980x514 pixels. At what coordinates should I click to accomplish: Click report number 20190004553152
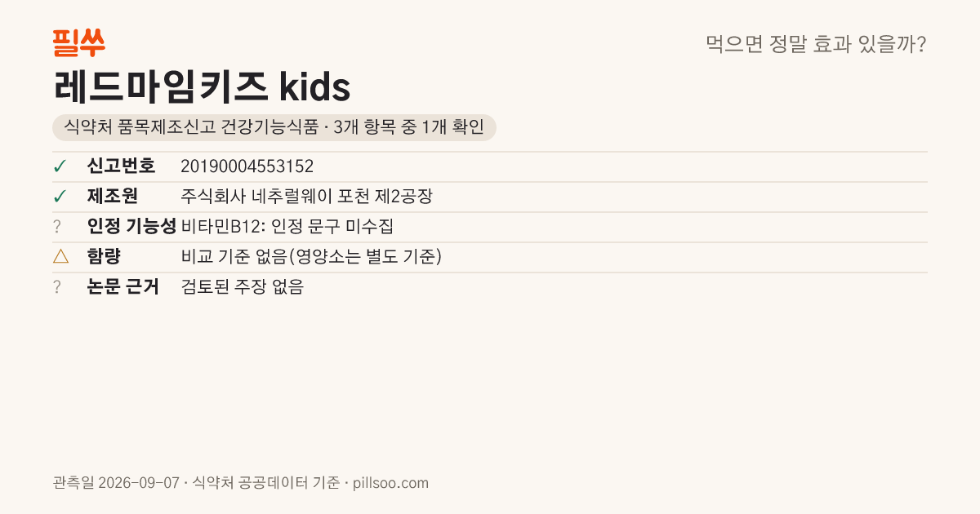pyautogui.click(x=247, y=166)
